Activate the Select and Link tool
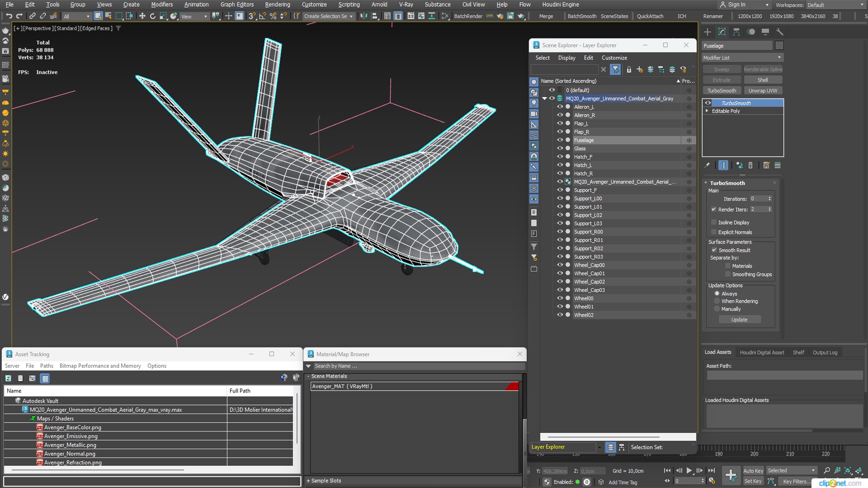Screen dimensions: 868x488 pos(32,16)
